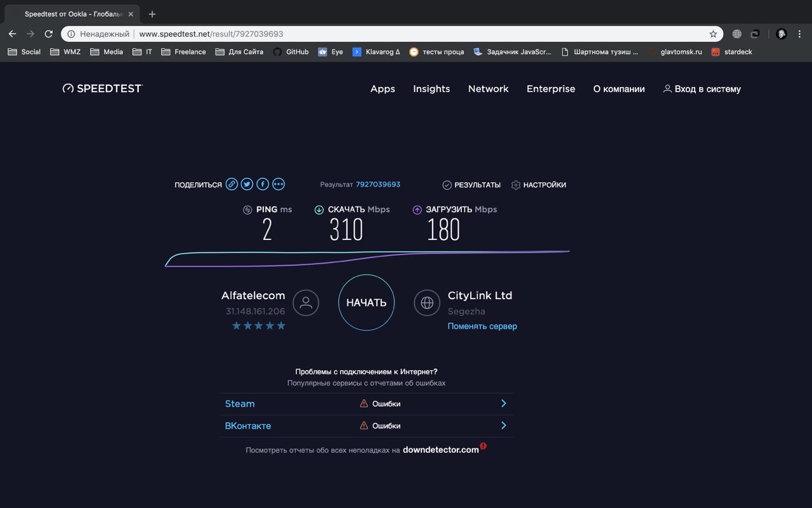Click Вход в систему login link
The height and width of the screenshot is (508, 812).
tap(702, 89)
